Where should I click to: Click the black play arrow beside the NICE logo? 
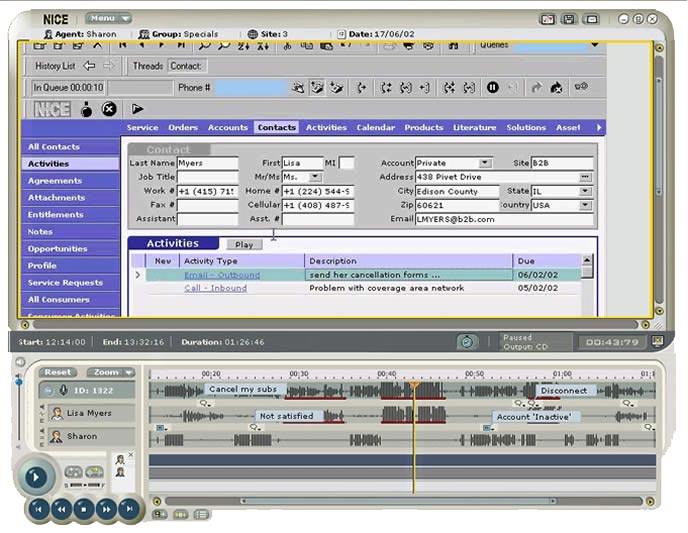pyautogui.click(x=137, y=109)
